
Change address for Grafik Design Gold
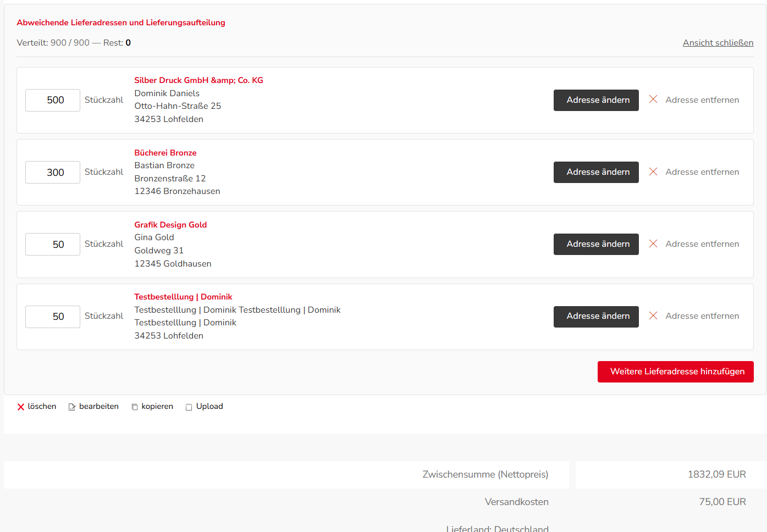596,244
